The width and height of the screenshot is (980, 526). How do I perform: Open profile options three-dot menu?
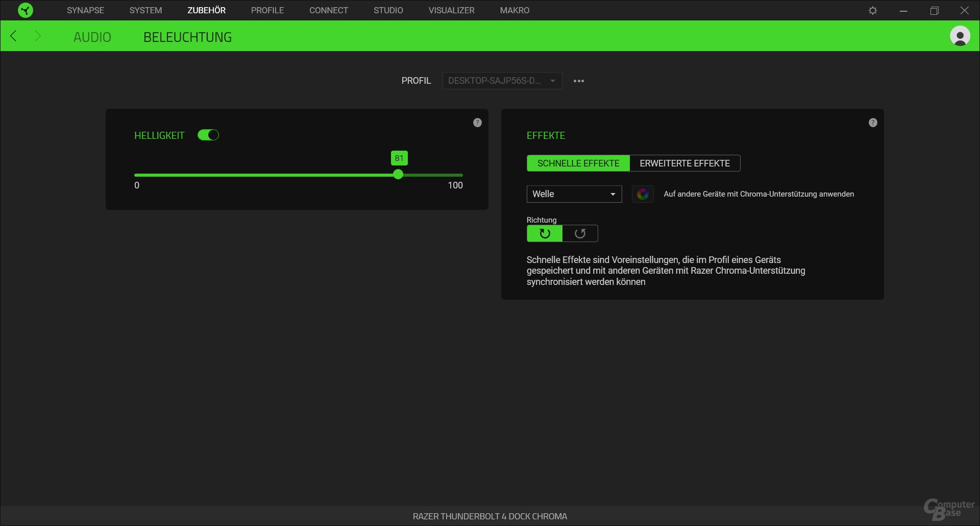[x=578, y=81]
